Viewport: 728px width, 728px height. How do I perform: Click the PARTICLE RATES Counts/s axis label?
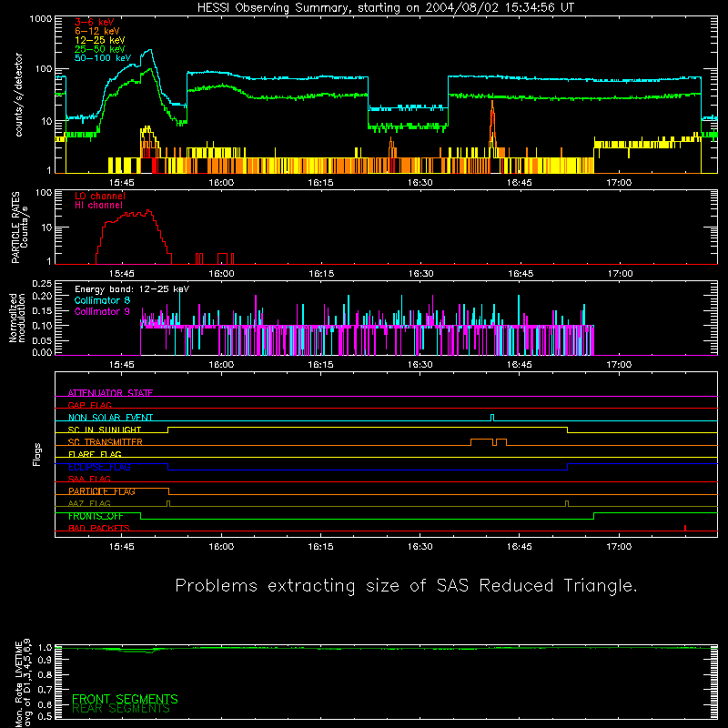click(x=19, y=227)
